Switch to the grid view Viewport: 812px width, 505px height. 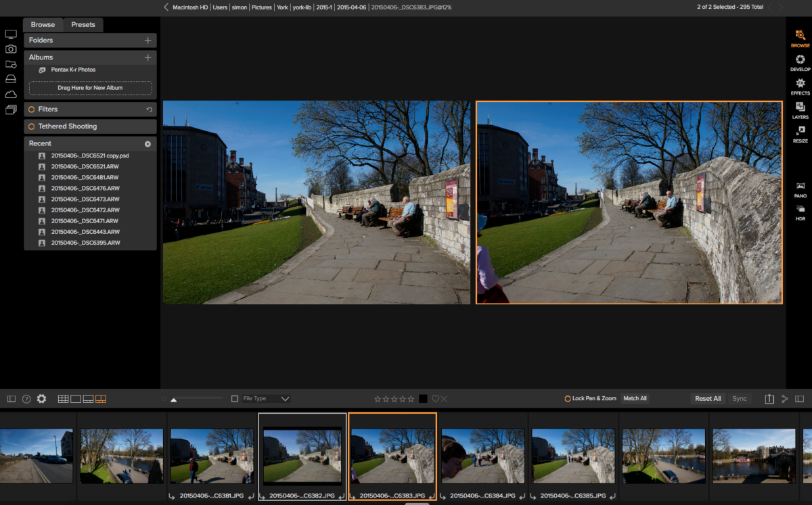click(x=63, y=399)
